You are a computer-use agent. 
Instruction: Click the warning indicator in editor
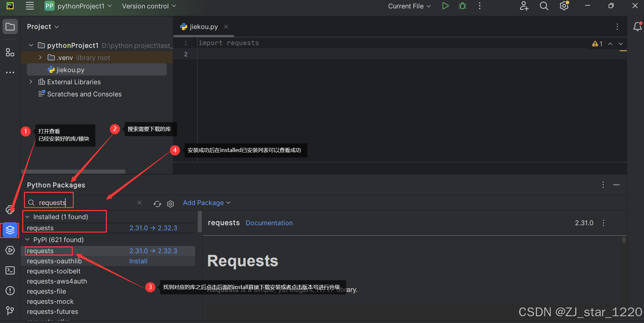tap(597, 44)
